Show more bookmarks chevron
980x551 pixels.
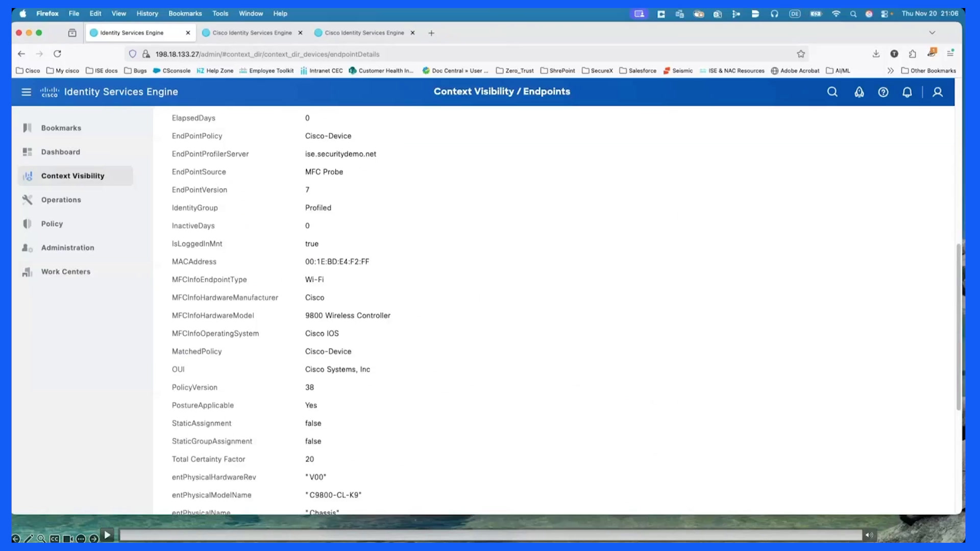pyautogui.click(x=891, y=71)
